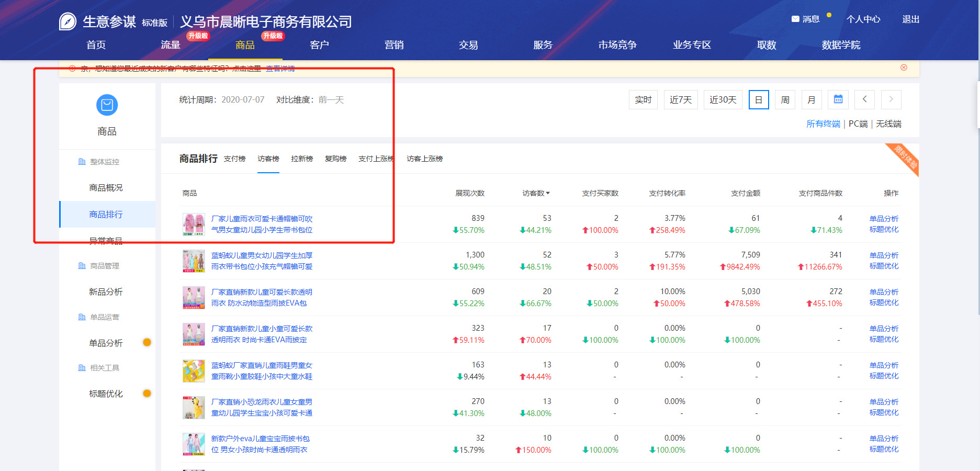Image resolution: width=980 pixels, height=471 pixels.
Task: Open 个人中心 in header
Action: [x=863, y=19]
